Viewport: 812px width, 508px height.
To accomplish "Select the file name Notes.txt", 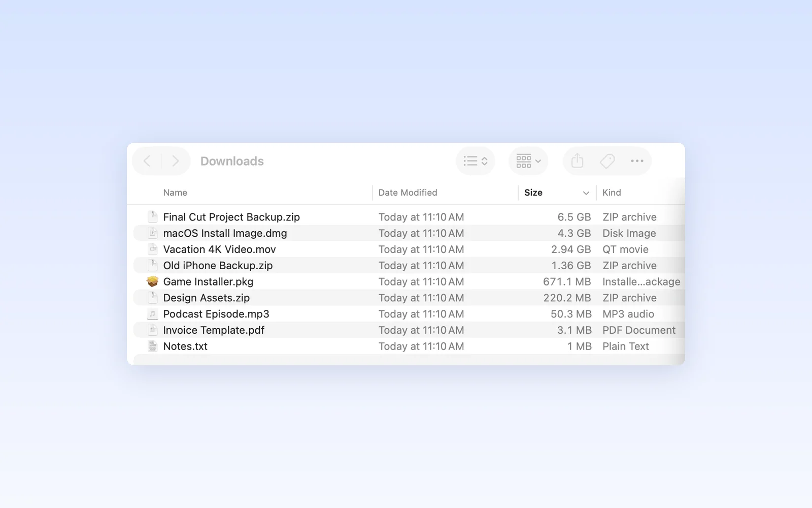I will point(185,346).
